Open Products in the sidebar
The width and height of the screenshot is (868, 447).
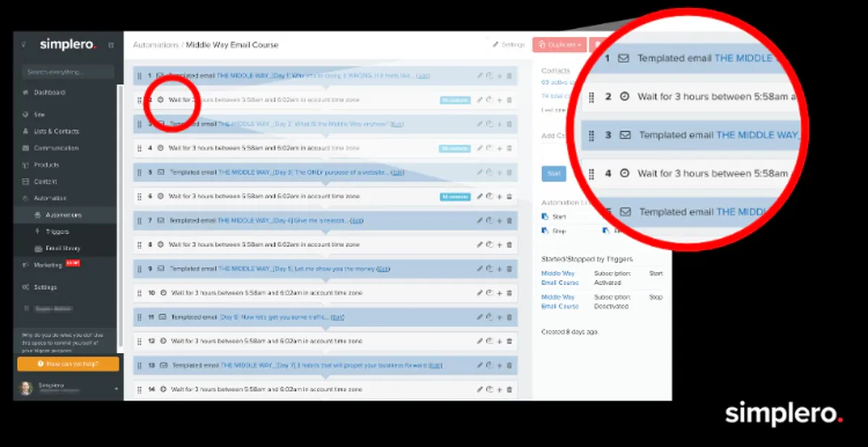[x=46, y=164]
